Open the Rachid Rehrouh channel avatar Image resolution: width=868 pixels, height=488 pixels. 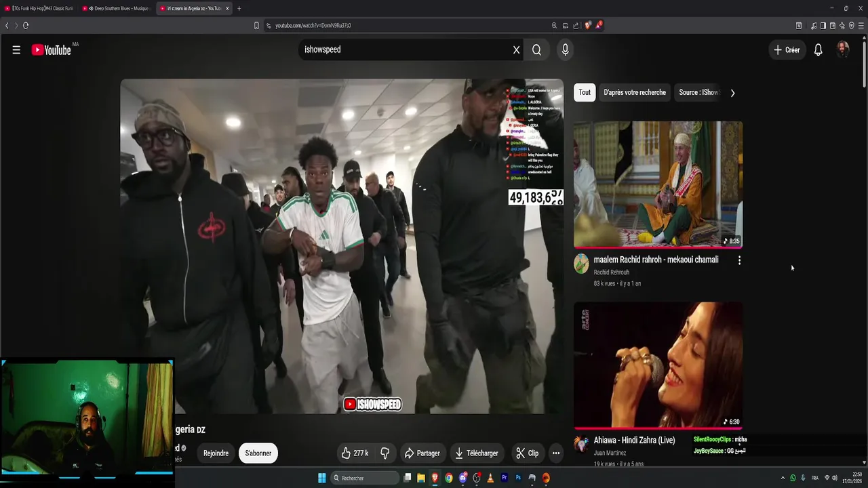pyautogui.click(x=581, y=263)
